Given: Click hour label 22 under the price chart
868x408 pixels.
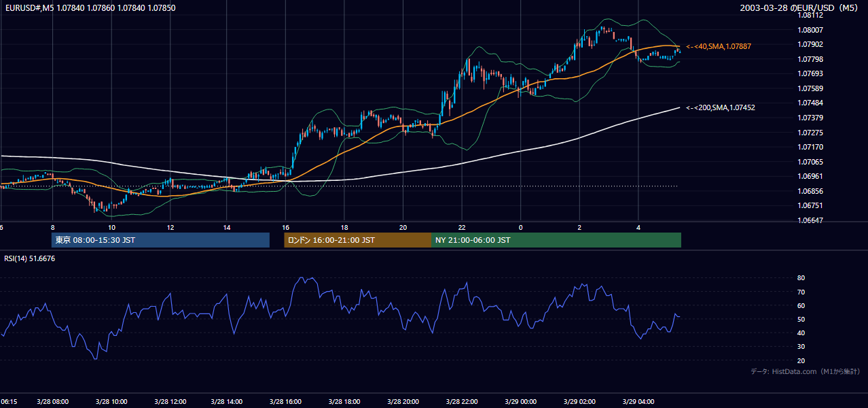Looking at the screenshot, I should [x=462, y=227].
